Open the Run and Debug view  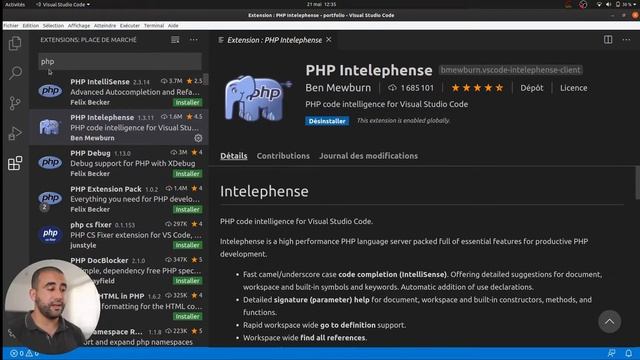[15, 133]
